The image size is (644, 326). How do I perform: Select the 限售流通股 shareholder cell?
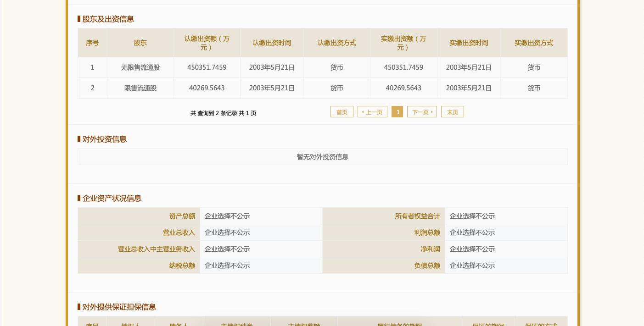(x=140, y=88)
